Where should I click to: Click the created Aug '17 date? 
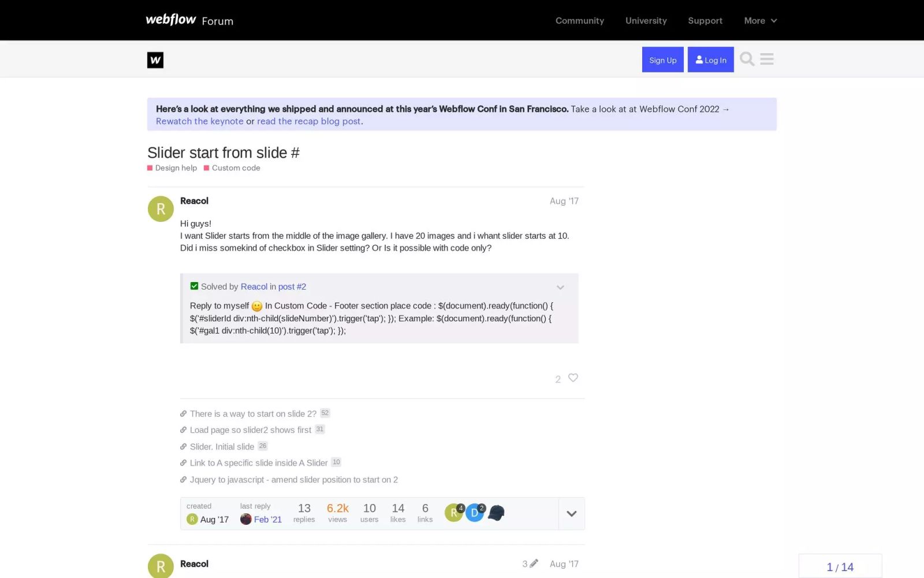click(x=214, y=520)
